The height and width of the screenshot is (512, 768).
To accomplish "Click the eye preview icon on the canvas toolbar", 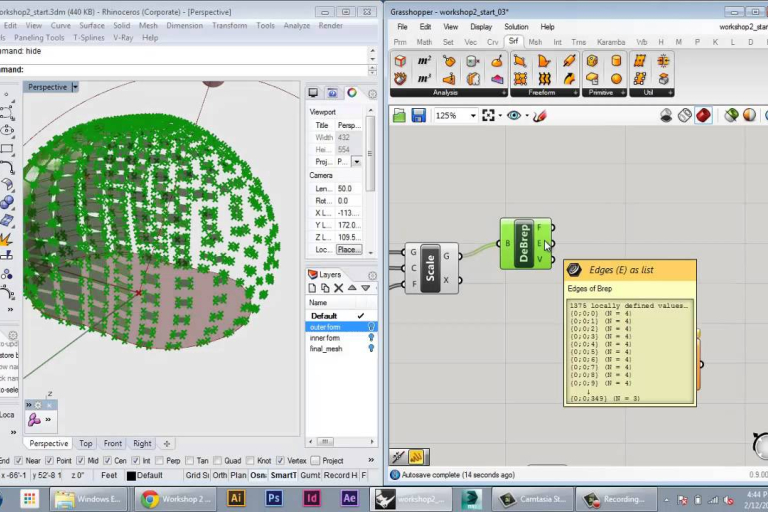I will (514, 116).
